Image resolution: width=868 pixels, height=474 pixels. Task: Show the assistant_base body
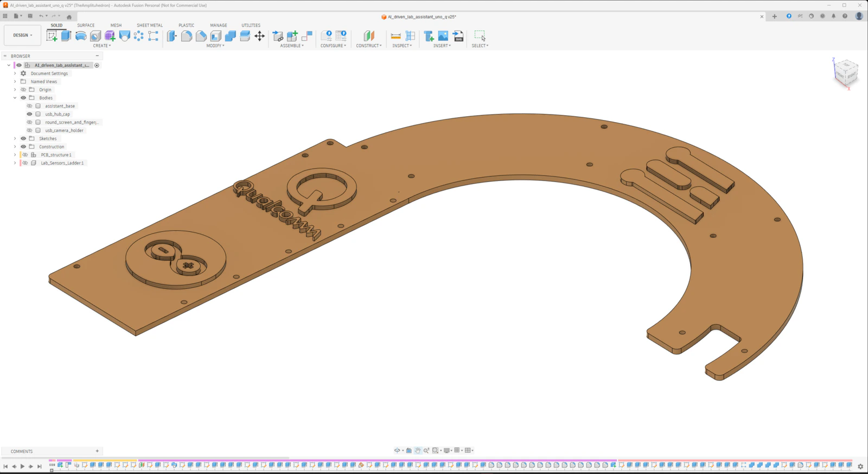tap(29, 106)
